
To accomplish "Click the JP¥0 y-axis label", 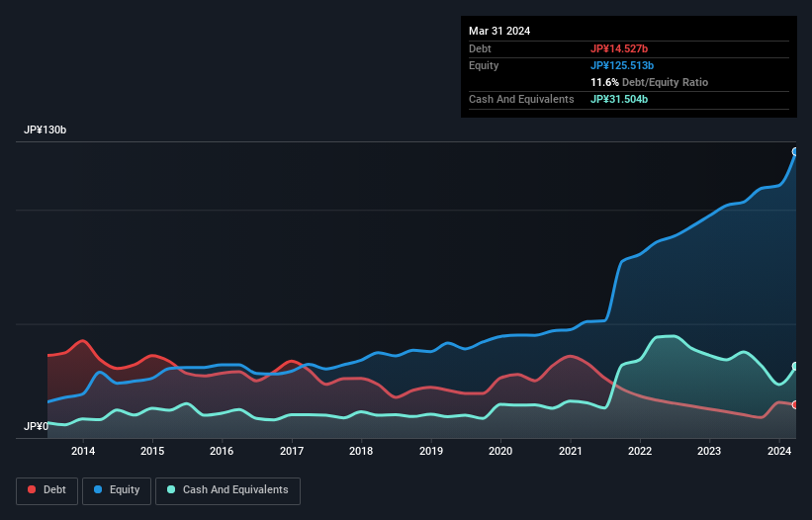I will 36,426.
